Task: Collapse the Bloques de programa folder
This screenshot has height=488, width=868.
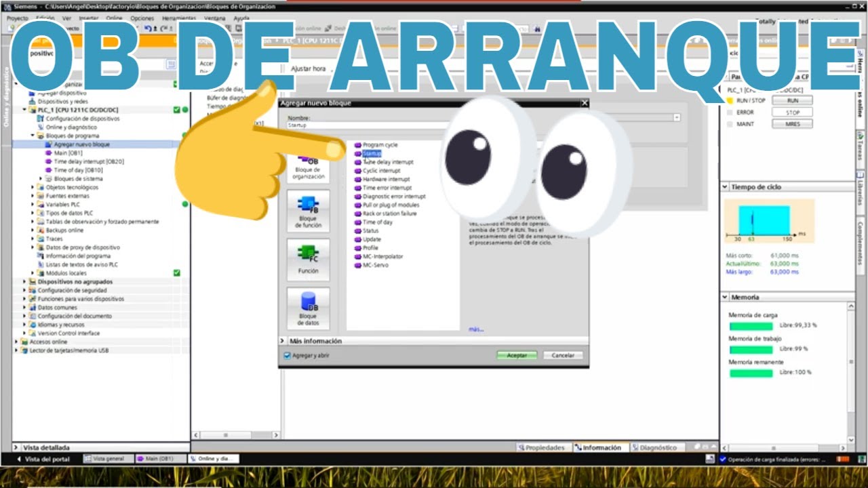Action: [x=33, y=136]
